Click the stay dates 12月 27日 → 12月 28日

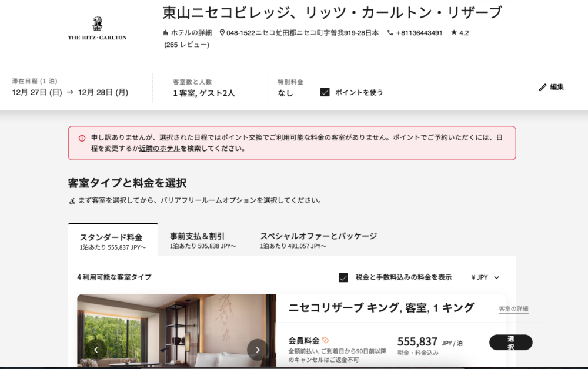(x=70, y=92)
